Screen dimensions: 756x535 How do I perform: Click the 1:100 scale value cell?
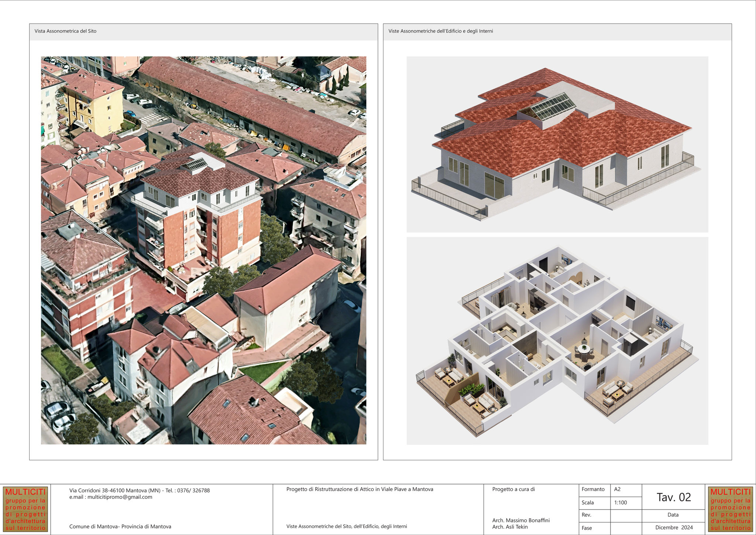pyautogui.click(x=626, y=502)
